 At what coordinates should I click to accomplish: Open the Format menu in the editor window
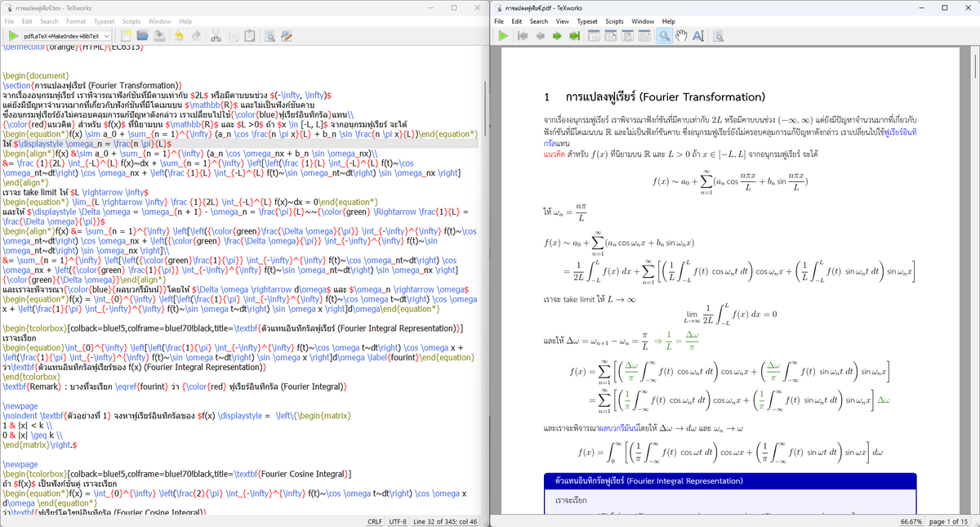(x=76, y=21)
